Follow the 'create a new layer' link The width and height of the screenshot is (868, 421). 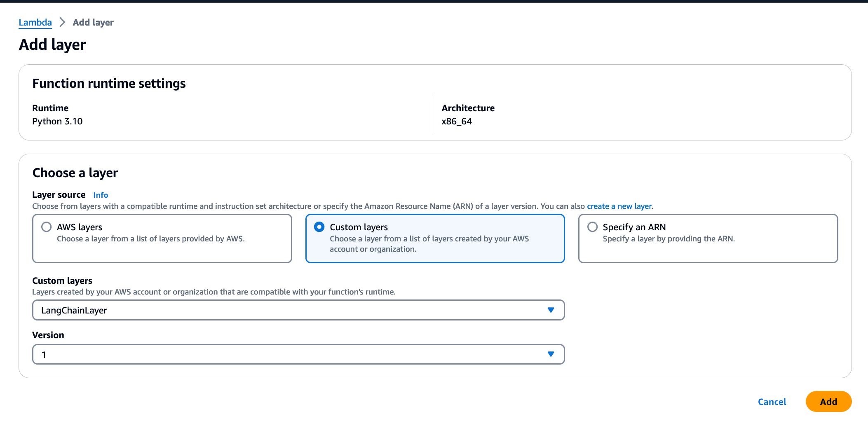click(x=619, y=206)
